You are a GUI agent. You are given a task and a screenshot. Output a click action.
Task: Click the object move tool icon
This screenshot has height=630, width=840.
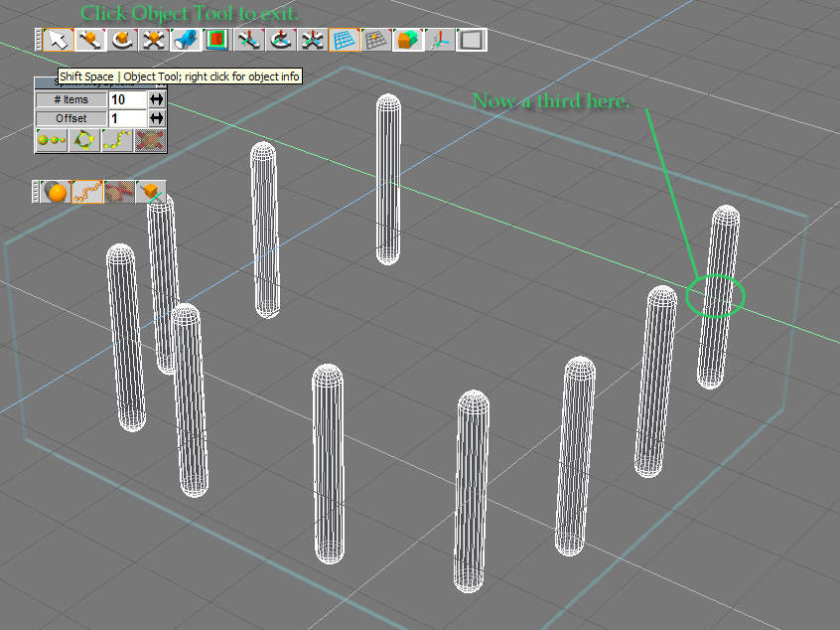point(90,40)
